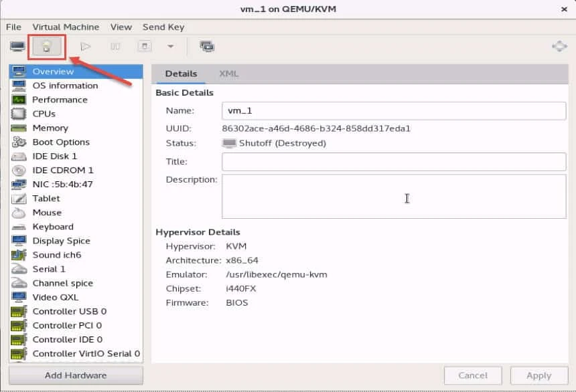Click inside the Title input field
The height and width of the screenshot is (392, 576).
pyautogui.click(x=394, y=161)
